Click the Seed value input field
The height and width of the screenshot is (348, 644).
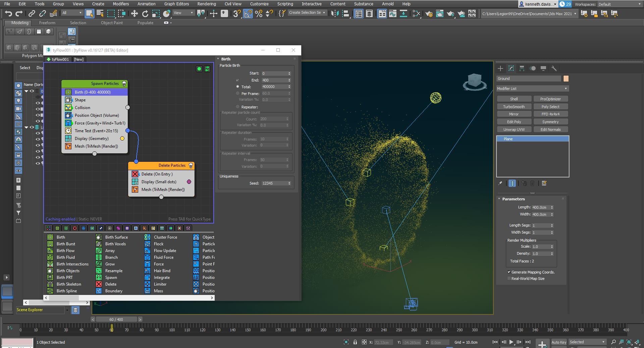pos(274,183)
